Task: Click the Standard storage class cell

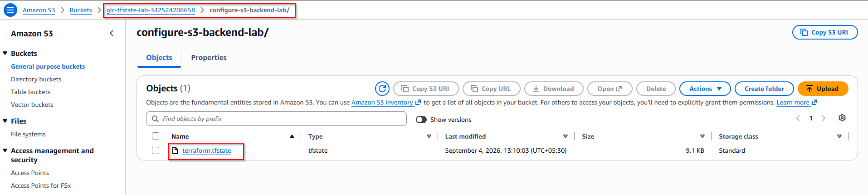Action: pyautogui.click(x=731, y=150)
